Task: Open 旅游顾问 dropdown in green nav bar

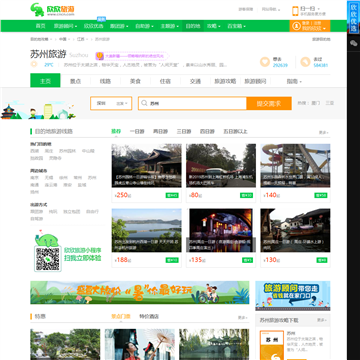Action: coord(65,26)
